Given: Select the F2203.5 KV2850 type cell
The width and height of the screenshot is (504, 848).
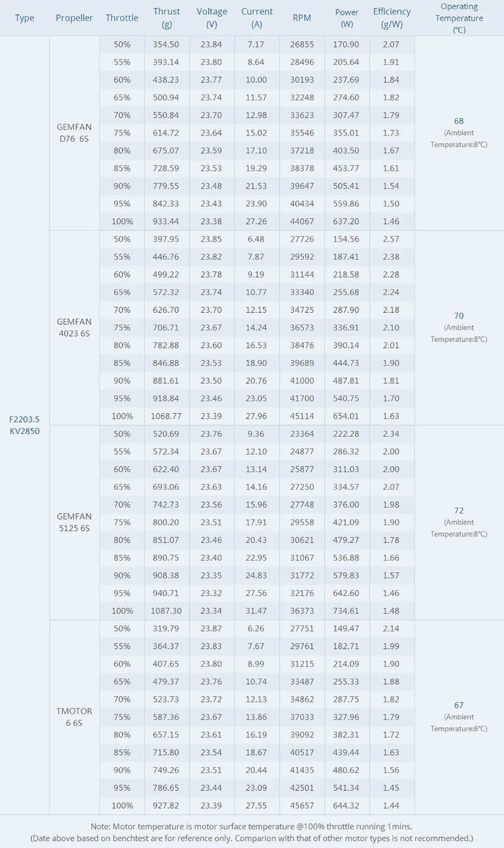Looking at the screenshot, I should (x=24, y=425).
